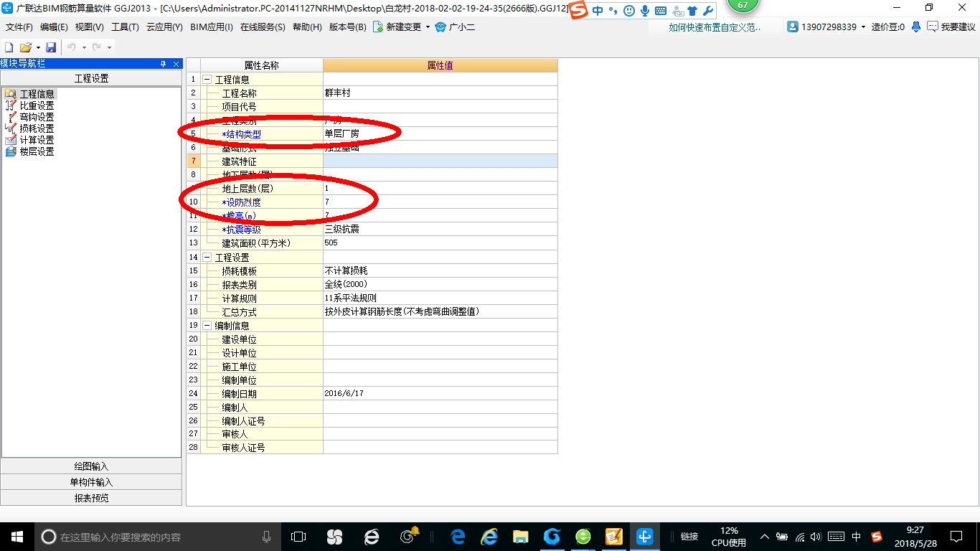Screen dimensions: 980x551
Task: Click the 属性名称 column header
Action: [262, 65]
